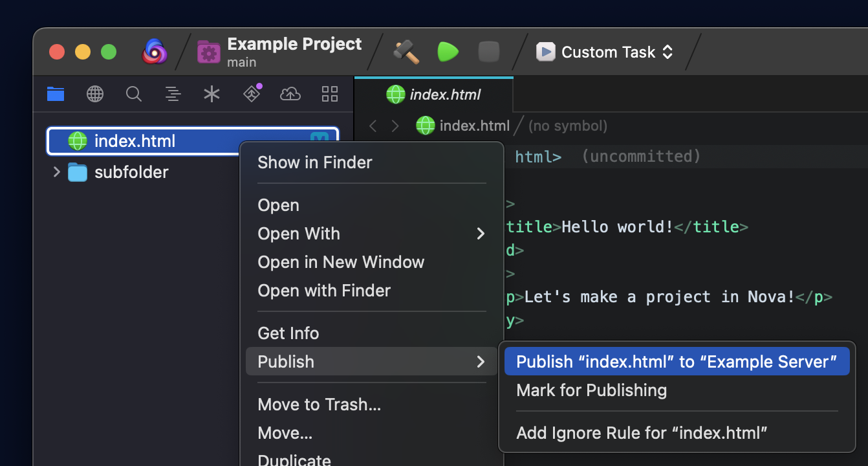Go forward with the right navigation arrow
868x466 pixels.
pos(395,126)
